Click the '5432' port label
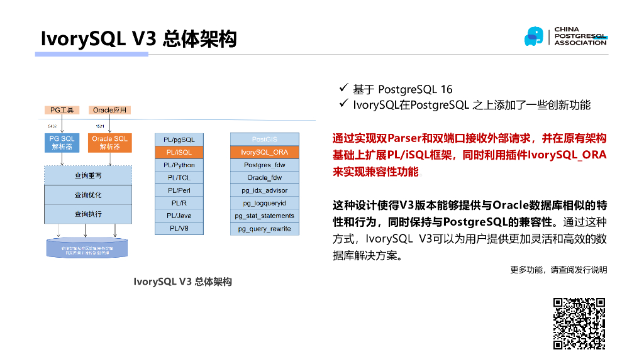This screenshot has height=362, width=644. (52, 126)
